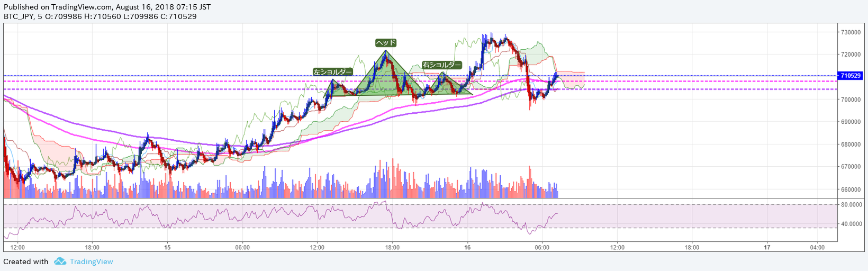Click the 730000 price axis label
The width and height of the screenshot is (868, 271).
(851, 32)
